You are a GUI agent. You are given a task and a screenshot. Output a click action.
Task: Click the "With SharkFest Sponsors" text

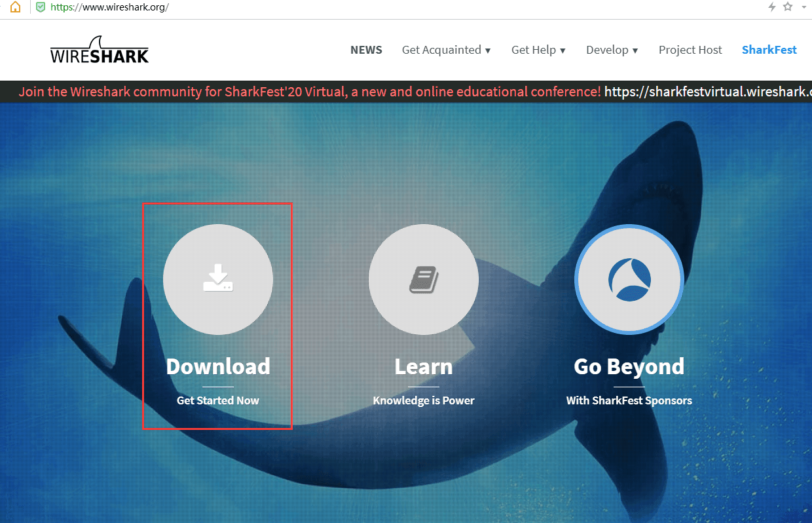tap(629, 400)
